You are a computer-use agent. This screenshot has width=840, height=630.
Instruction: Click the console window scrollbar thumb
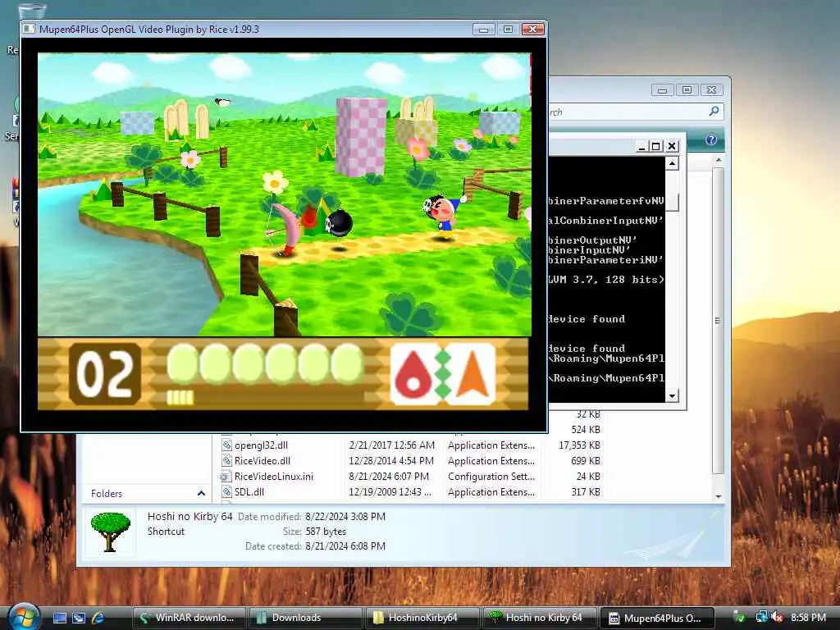click(x=673, y=203)
